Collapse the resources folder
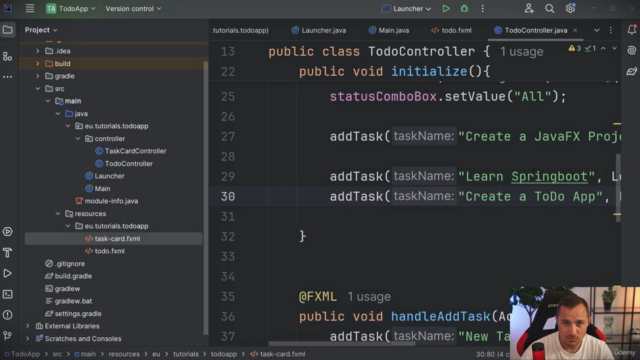This screenshot has height=360, width=640. point(58,213)
